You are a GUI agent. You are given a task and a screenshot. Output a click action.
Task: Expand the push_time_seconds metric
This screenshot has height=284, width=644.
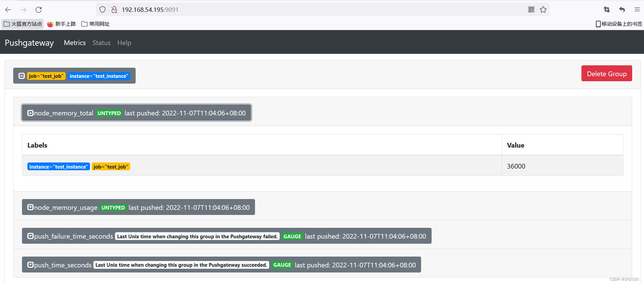(222, 265)
